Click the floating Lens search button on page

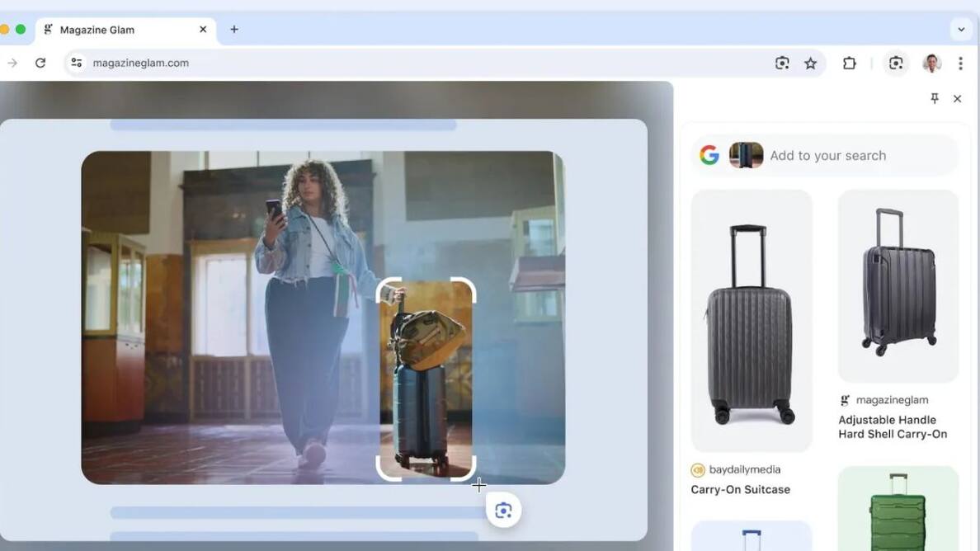coord(503,511)
